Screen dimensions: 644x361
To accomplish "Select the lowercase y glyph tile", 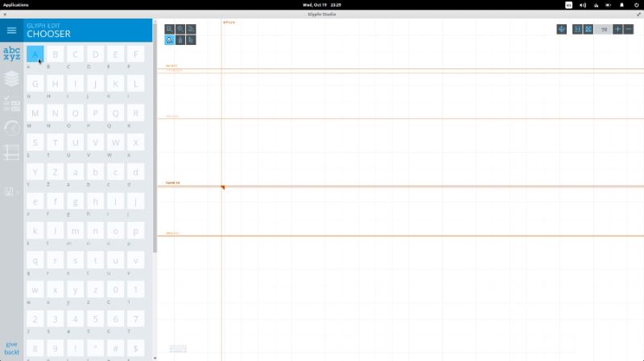I will (x=75, y=289).
